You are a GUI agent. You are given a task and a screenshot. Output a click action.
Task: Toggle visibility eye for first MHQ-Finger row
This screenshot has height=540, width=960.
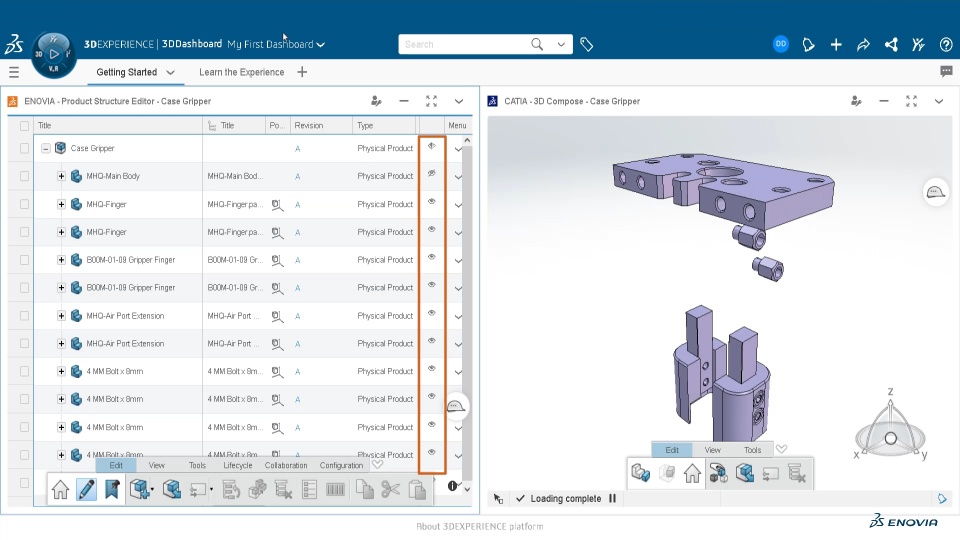tap(432, 201)
